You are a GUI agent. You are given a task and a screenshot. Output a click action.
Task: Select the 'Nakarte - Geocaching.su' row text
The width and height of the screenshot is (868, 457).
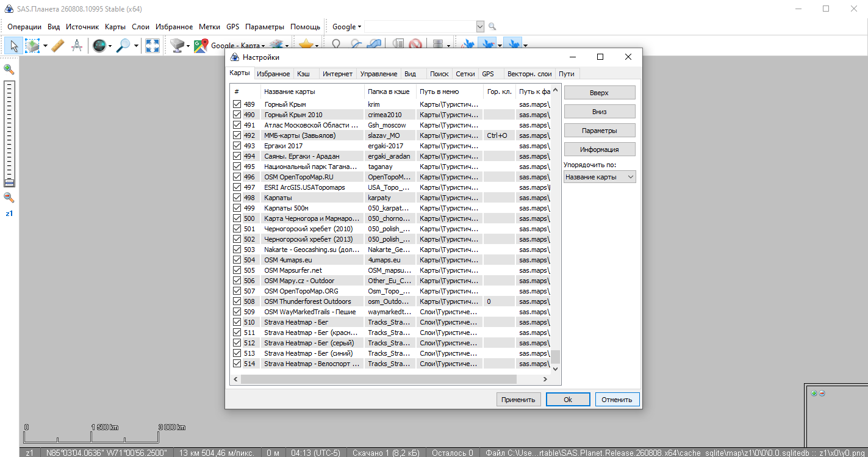(x=311, y=250)
